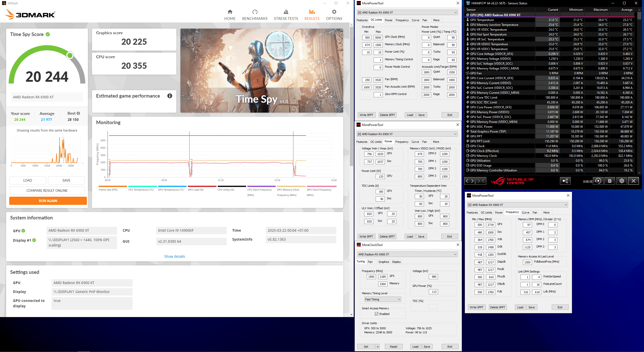
Task: Click Show details link
Action: click(x=175, y=256)
